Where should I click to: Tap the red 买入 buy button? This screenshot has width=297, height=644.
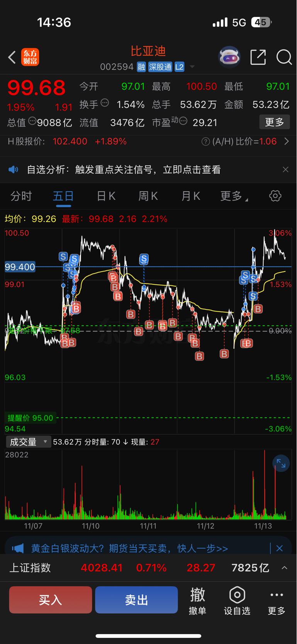point(51,600)
